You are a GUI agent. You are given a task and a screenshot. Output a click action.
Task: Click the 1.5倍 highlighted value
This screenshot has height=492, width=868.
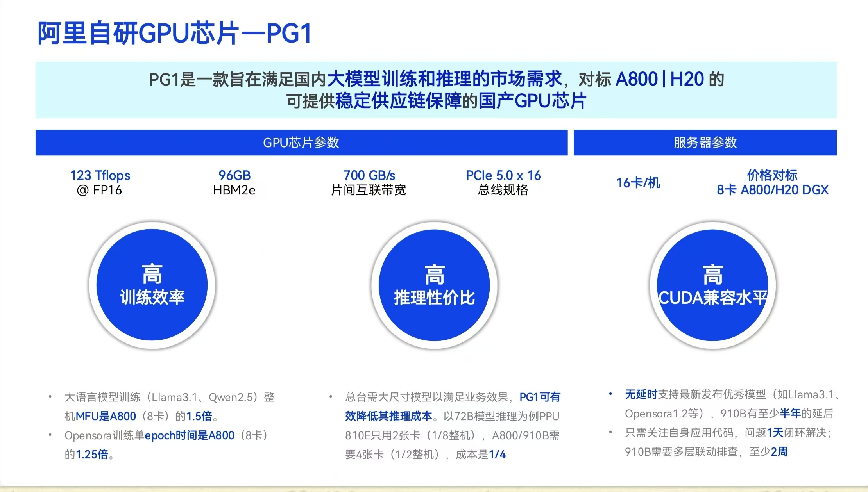coord(199,416)
